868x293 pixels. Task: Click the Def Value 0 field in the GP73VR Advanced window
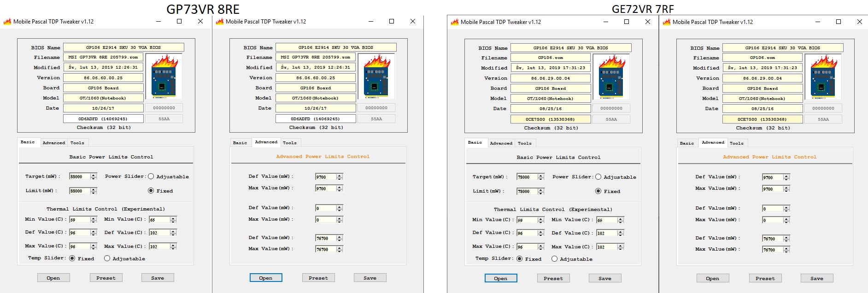tap(326, 208)
